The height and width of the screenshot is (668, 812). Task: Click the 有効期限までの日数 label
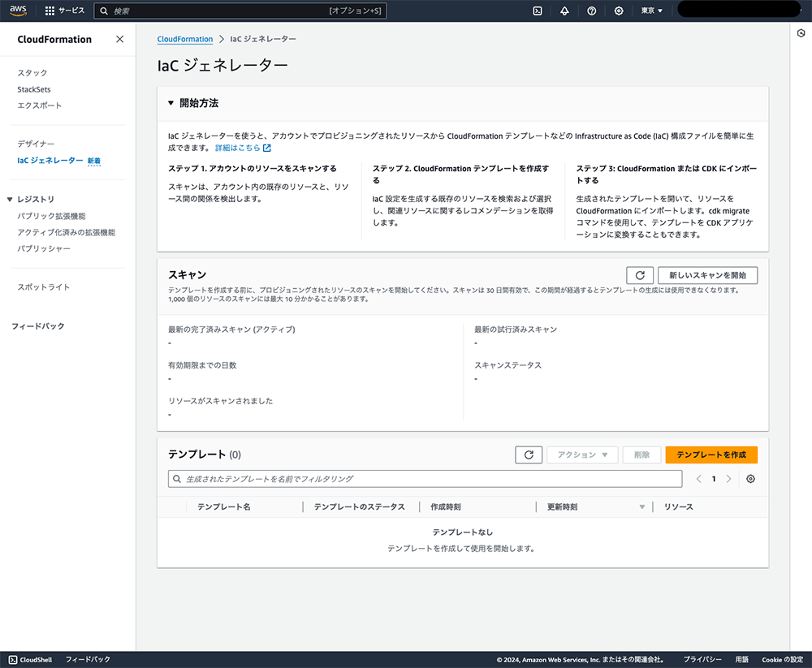coord(202,365)
